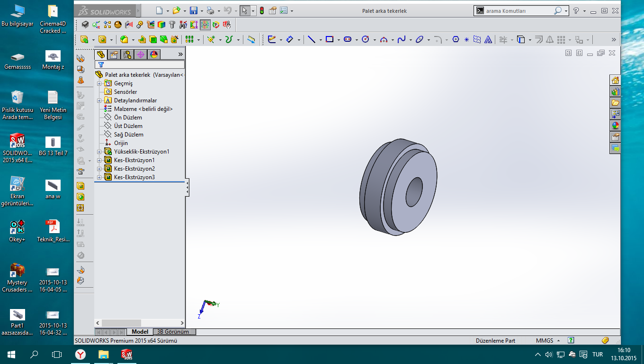Click the feature tree horizontal scrollbar
The height and width of the screenshot is (364, 644).
pos(121,323)
